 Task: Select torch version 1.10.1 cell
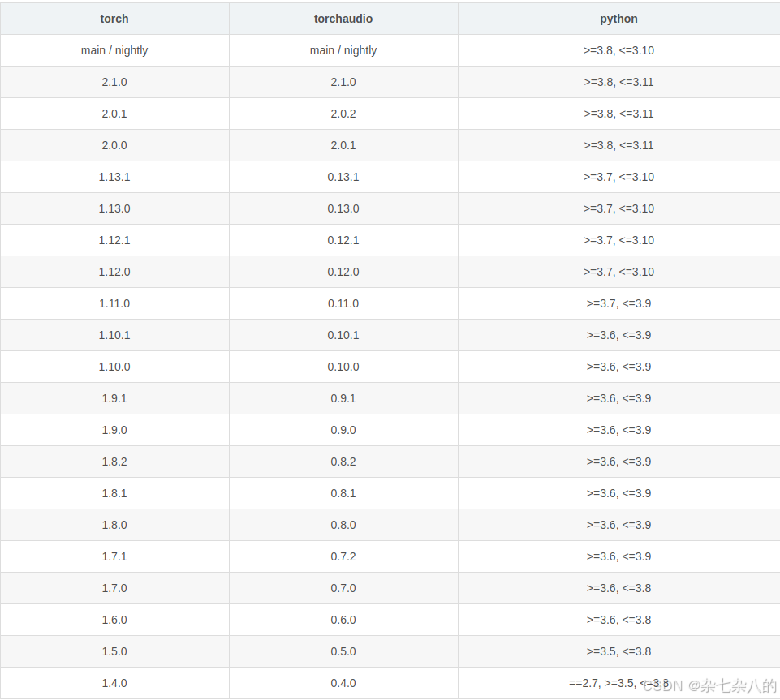(114, 336)
